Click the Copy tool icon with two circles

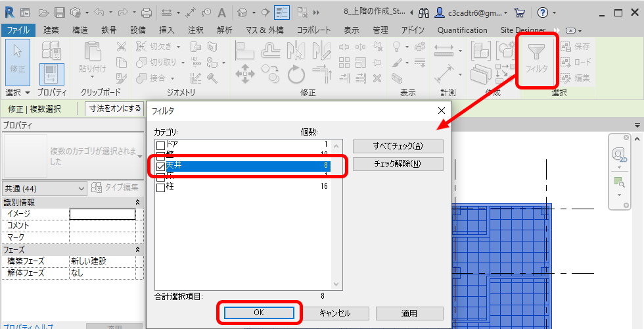[x=271, y=73]
